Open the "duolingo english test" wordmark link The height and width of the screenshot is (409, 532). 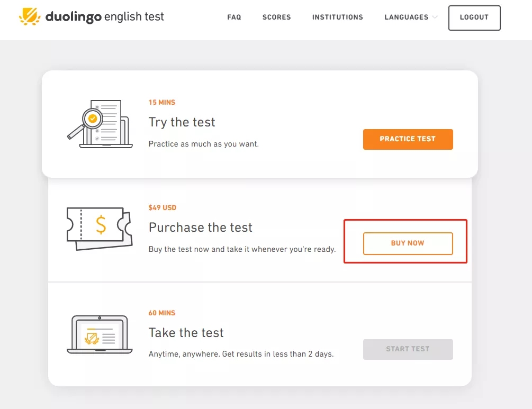(104, 17)
